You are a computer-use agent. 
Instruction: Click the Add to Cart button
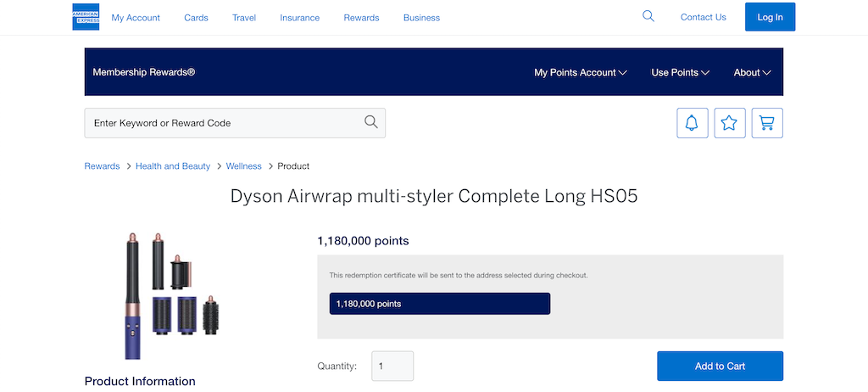click(x=720, y=366)
